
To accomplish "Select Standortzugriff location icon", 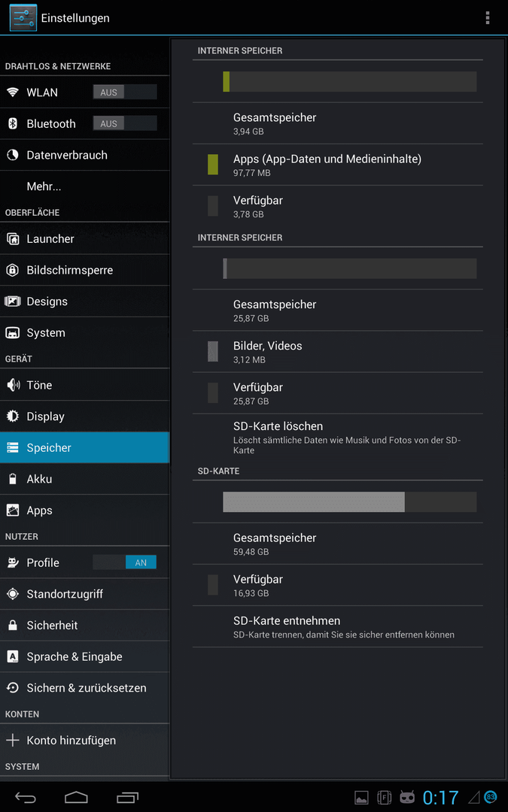I will (13, 594).
